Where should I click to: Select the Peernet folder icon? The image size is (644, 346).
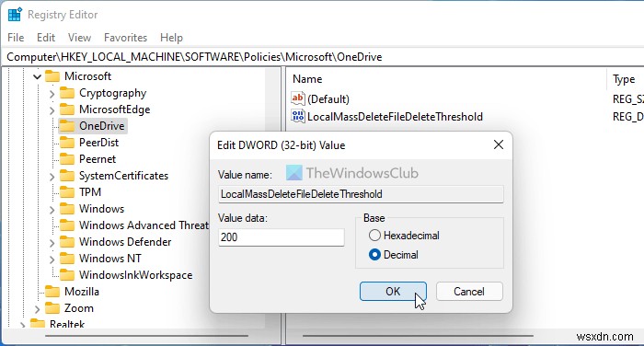[x=67, y=159]
